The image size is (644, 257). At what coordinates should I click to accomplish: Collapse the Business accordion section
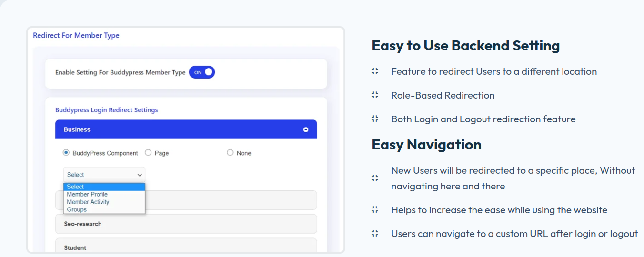tap(186, 129)
